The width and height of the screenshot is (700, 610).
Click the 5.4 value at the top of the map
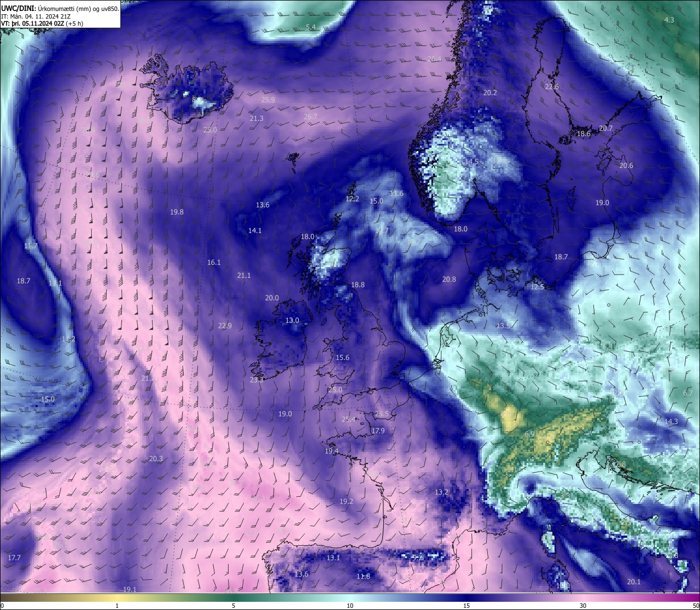pyautogui.click(x=311, y=27)
